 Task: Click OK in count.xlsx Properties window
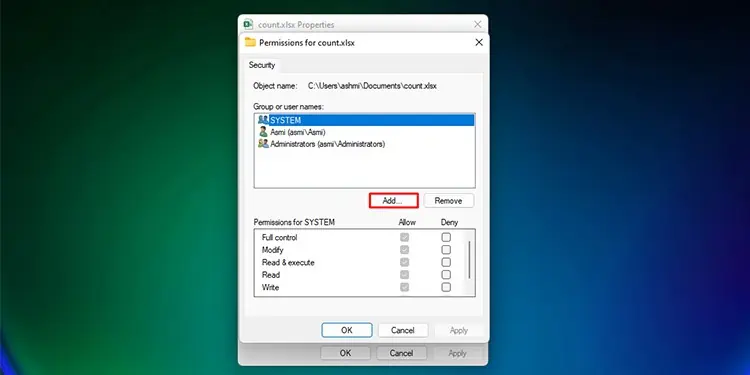345,353
